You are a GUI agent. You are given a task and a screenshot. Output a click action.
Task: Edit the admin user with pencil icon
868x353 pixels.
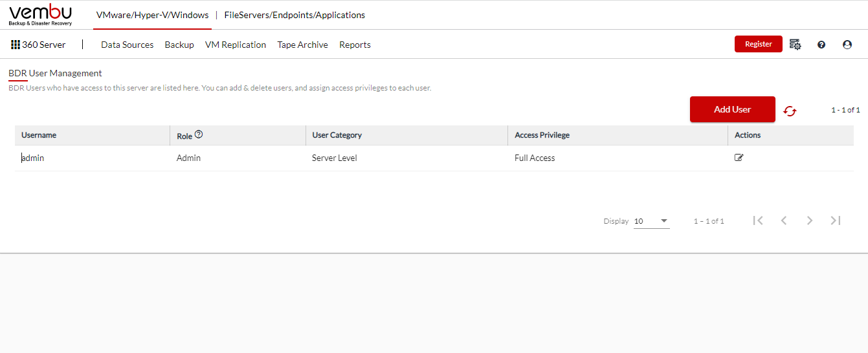coord(739,157)
